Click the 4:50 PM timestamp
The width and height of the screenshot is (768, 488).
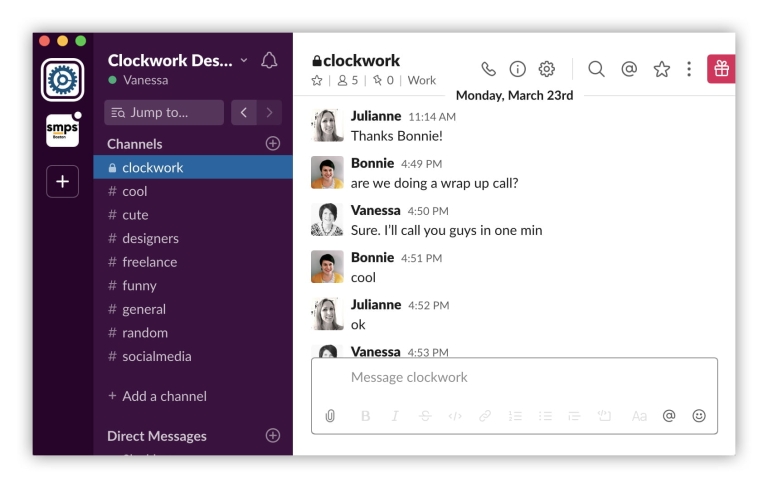[428, 211]
